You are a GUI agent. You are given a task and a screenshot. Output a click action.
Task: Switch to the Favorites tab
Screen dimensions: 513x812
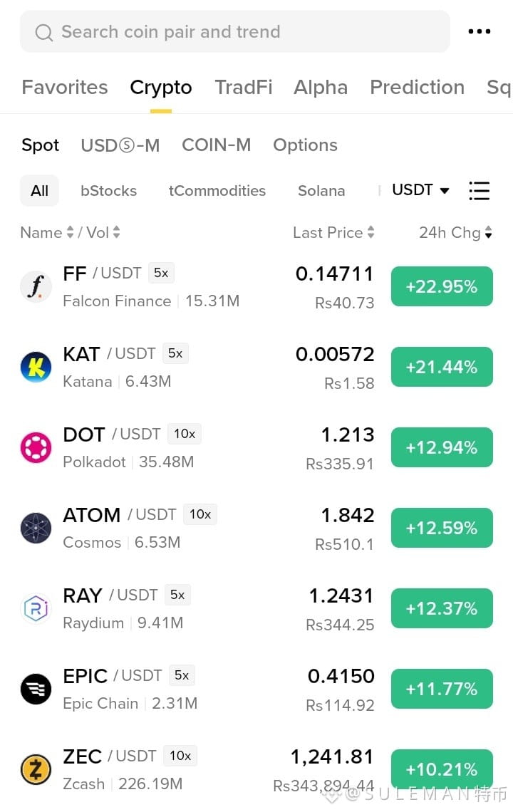(65, 87)
